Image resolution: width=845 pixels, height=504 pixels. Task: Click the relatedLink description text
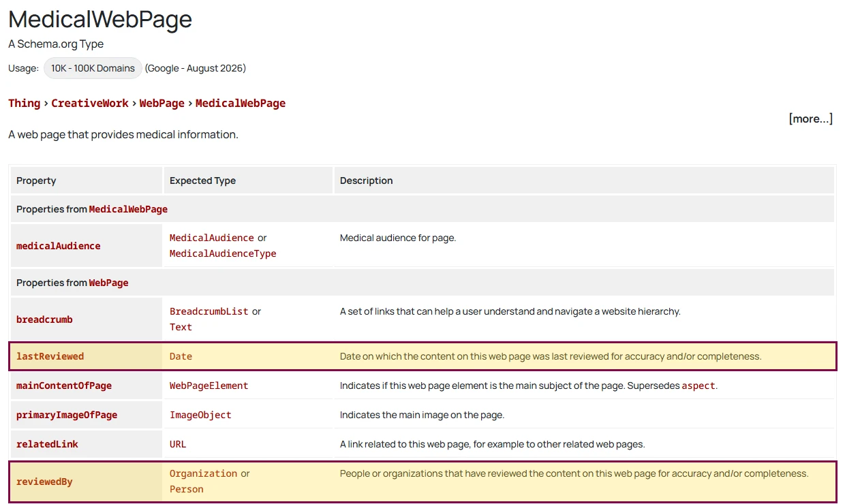pos(492,444)
